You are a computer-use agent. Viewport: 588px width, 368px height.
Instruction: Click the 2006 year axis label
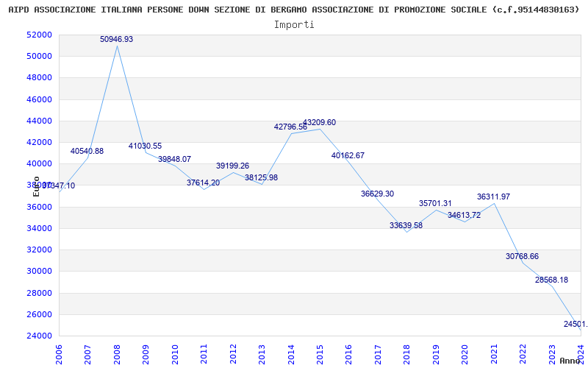tap(59, 353)
